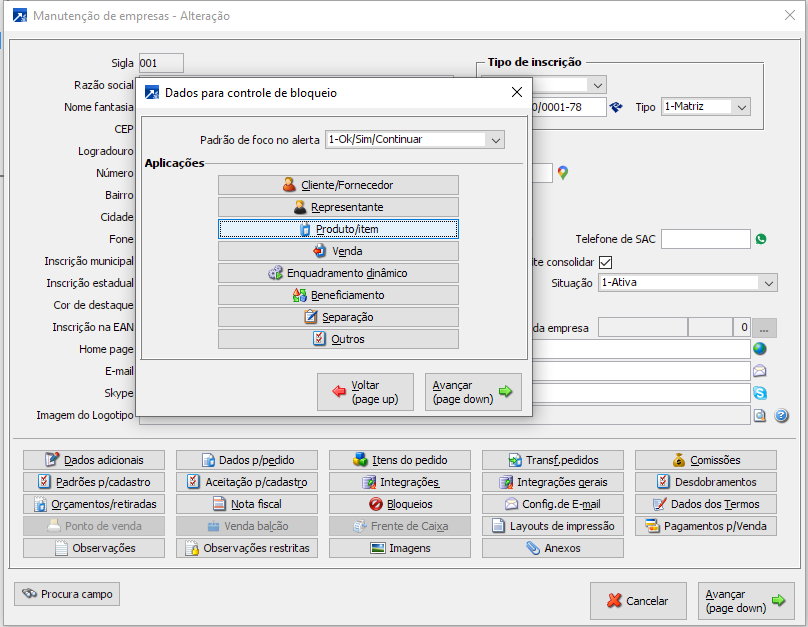The height and width of the screenshot is (627, 808).
Task: Click the ellipsis button next to empresa field
Action: coord(767,328)
